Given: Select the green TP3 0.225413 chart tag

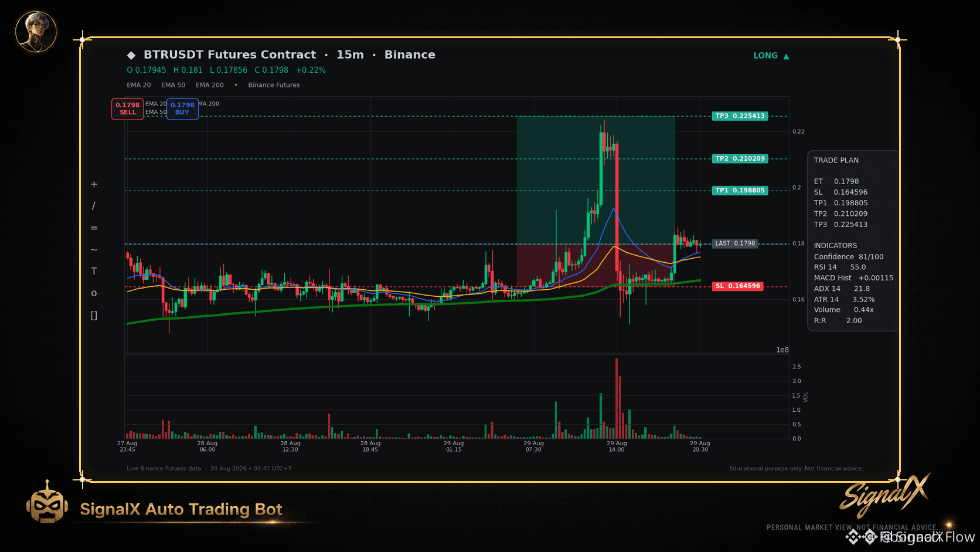Looking at the screenshot, I should click(740, 116).
